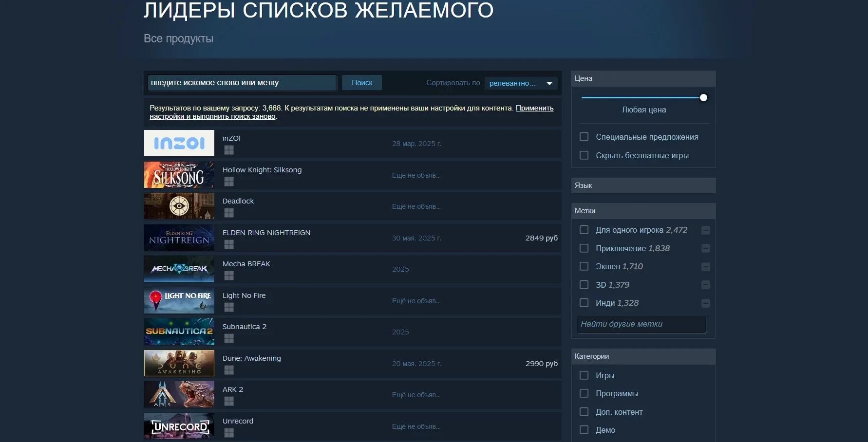The height and width of the screenshot is (442, 868).
Task: Enable the Специальные предложения checkbox
Action: tap(584, 137)
